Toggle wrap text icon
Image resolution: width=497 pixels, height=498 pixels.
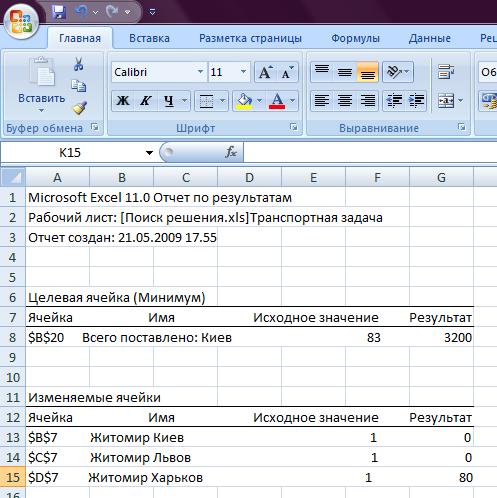446,72
